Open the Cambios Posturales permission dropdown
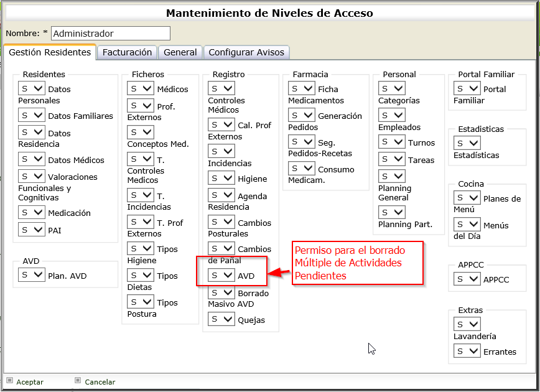This screenshot has height=392, width=540. (x=221, y=221)
